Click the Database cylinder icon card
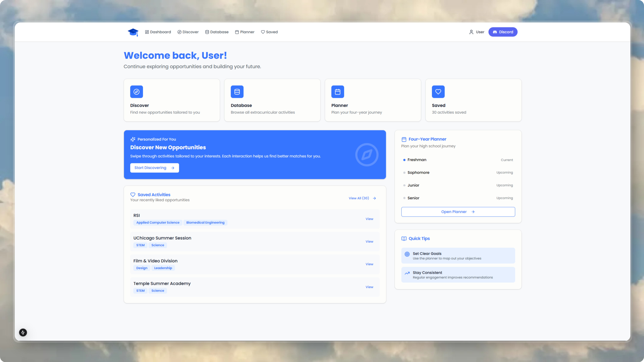The height and width of the screenshot is (362, 644). pyautogui.click(x=237, y=92)
